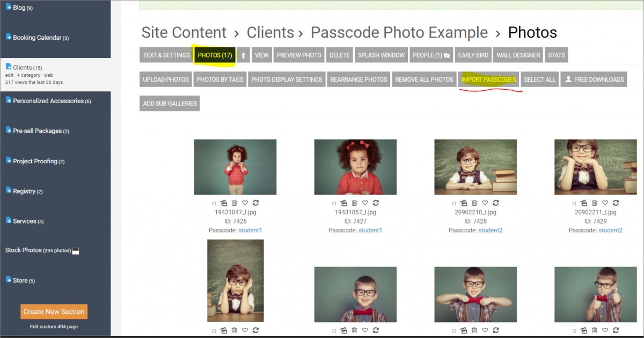Go to Passcode Photo Example in breadcrumb
Viewport: 644px width, 338px height.
[x=399, y=33]
